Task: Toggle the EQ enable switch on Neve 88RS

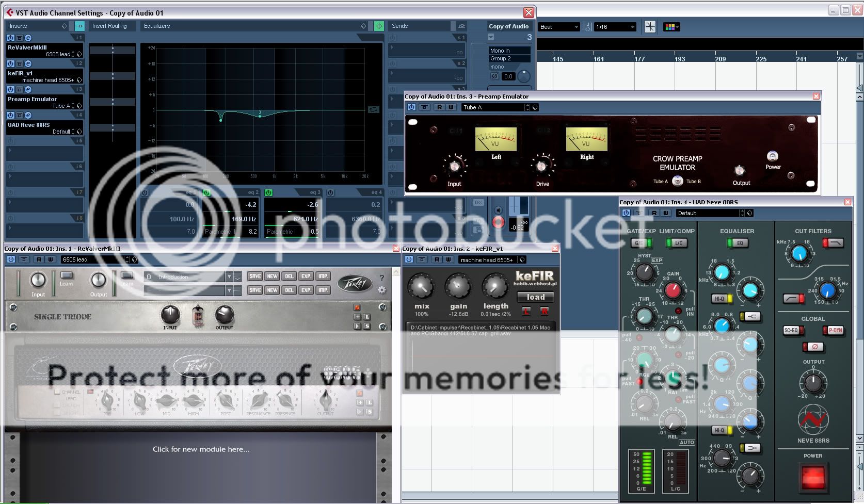Action: tap(737, 243)
